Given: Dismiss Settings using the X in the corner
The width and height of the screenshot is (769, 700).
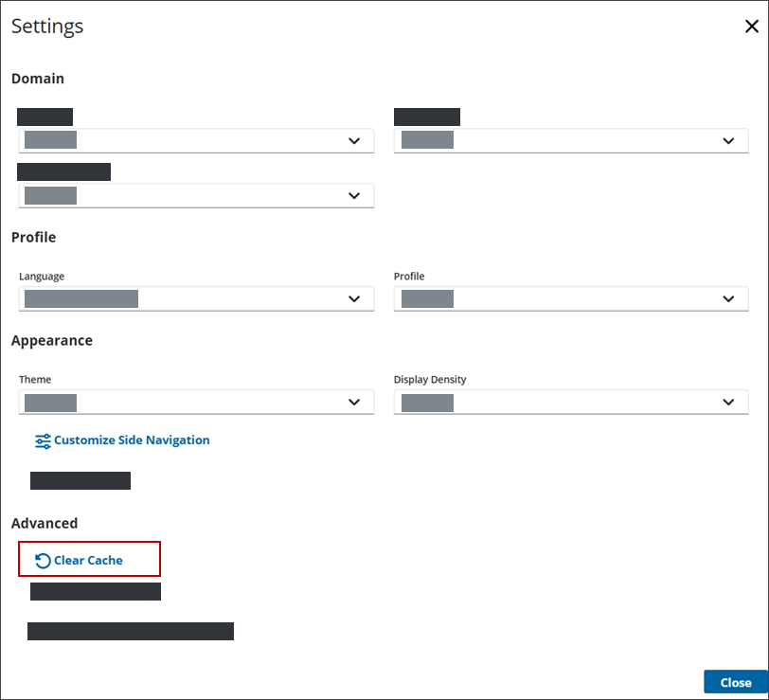Looking at the screenshot, I should pos(752,27).
